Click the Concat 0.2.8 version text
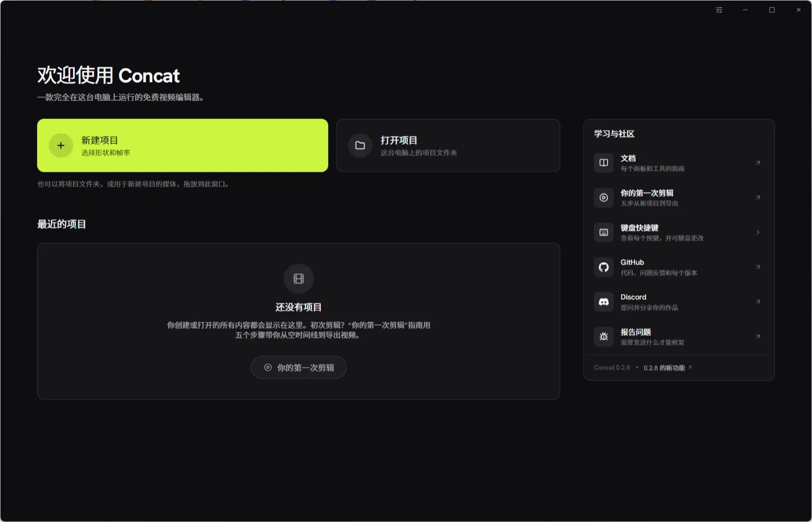Image resolution: width=812 pixels, height=522 pixels. click(x=612, y=368)
